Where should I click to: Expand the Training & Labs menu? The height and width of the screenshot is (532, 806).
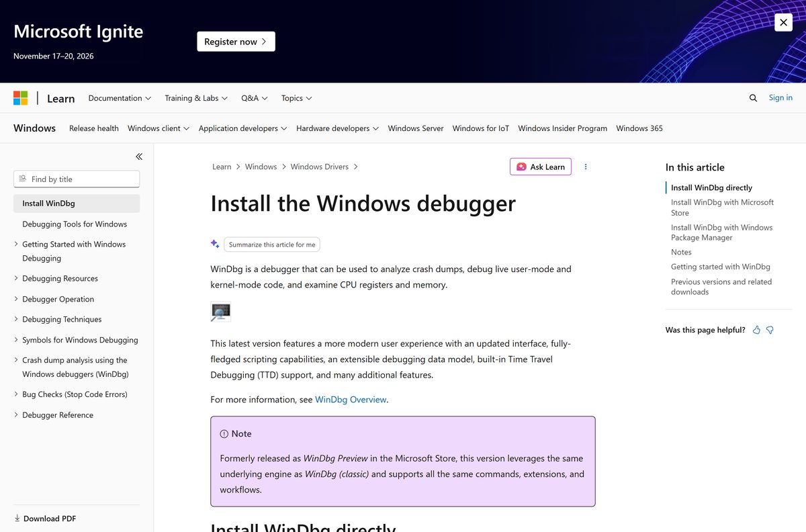[196, 98]
